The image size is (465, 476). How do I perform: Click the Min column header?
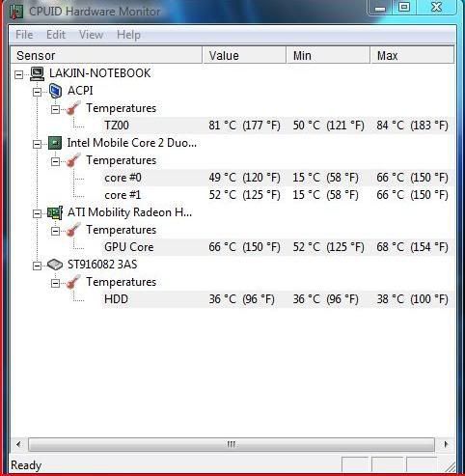[x=328, y=55]
